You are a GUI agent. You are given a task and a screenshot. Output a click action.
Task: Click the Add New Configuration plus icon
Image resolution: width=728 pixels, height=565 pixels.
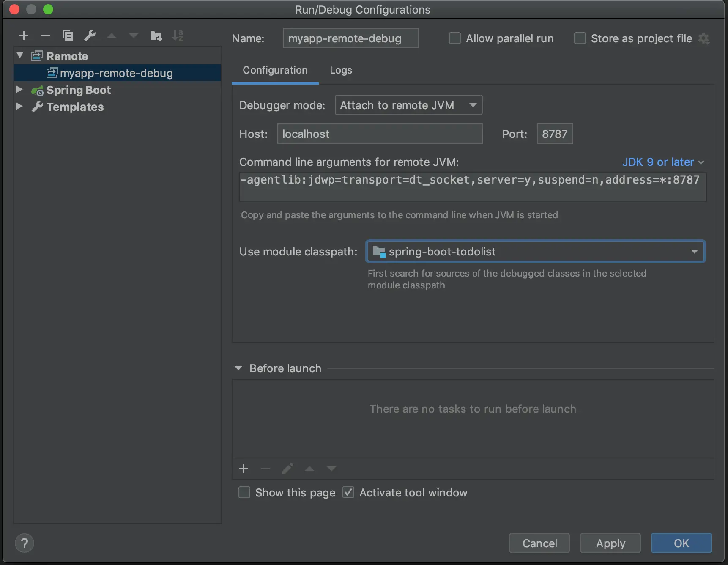tap(24, 36)
